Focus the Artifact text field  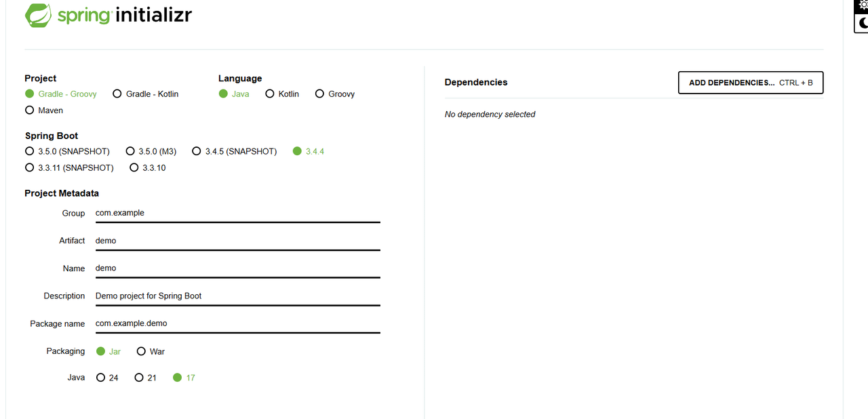tap(237, 241)
